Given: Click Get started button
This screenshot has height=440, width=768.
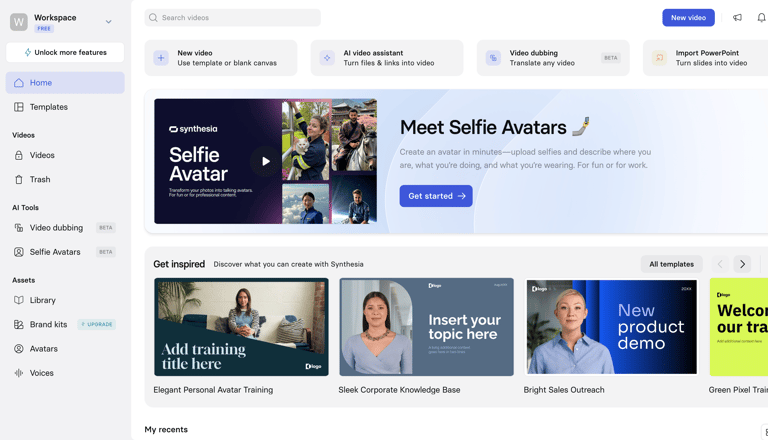Looking at the screenshot, I should (436, 196).
